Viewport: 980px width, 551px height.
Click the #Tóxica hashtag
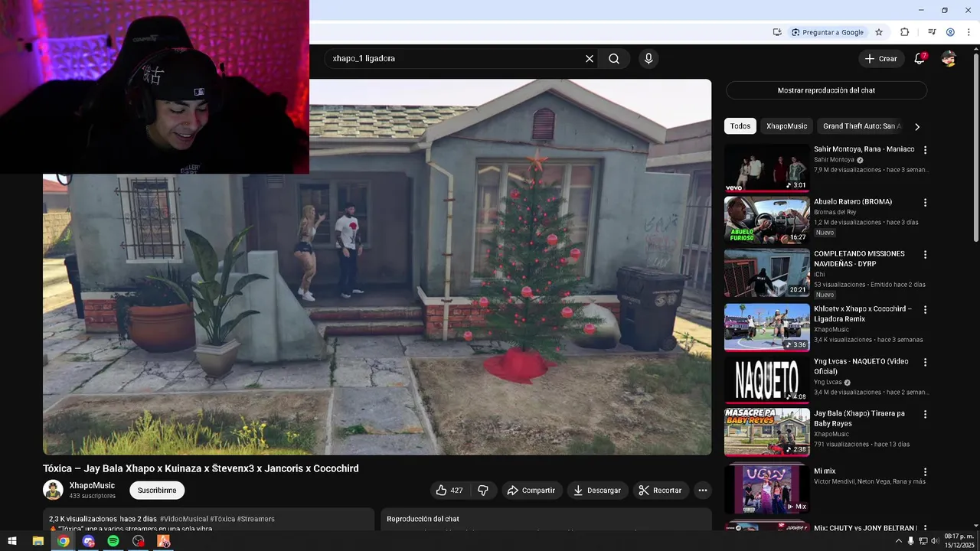click(222, 519)
